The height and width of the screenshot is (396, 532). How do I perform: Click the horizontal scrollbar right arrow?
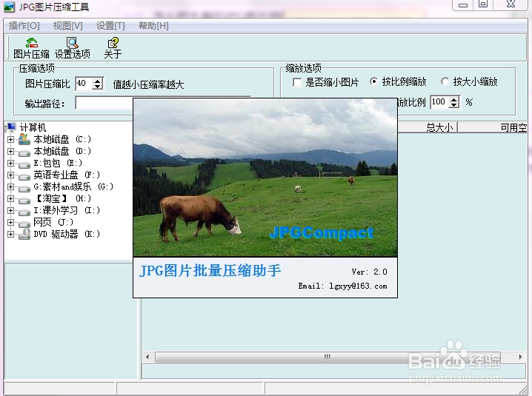(520, 357)
